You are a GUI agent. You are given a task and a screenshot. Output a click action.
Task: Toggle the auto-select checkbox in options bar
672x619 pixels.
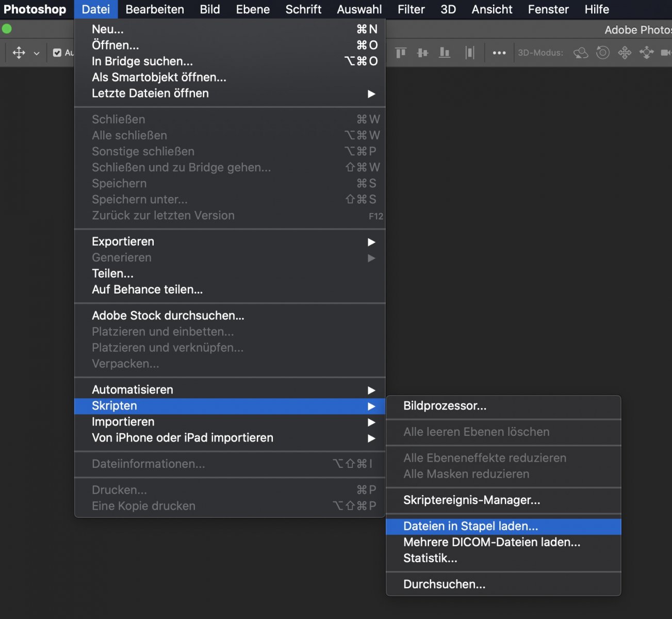(x=57, y=53)
